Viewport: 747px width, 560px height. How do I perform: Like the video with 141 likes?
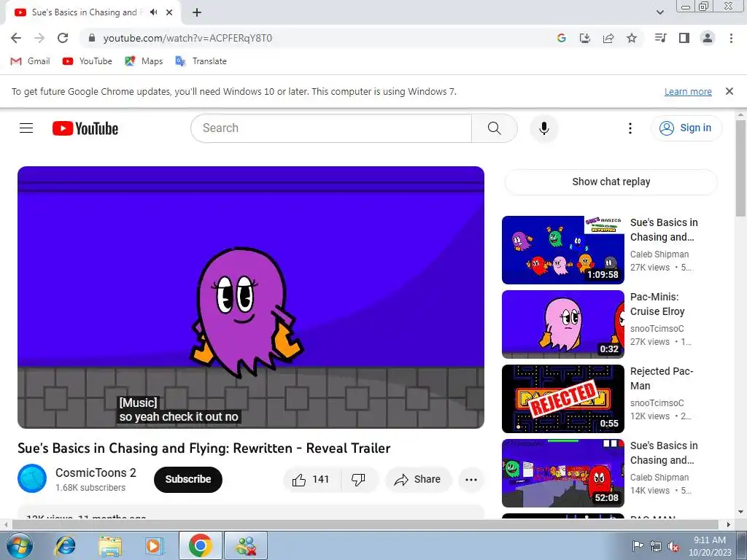[312, 480]
